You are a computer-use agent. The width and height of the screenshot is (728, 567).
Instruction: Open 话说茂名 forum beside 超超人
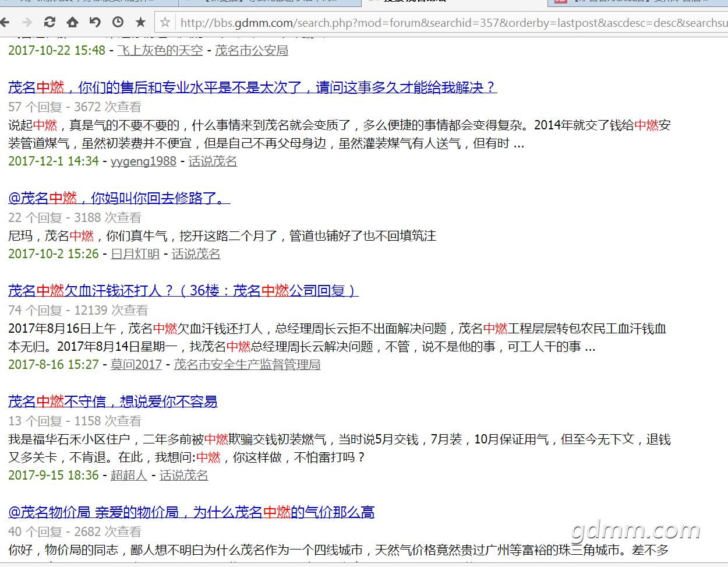[184, 476]
